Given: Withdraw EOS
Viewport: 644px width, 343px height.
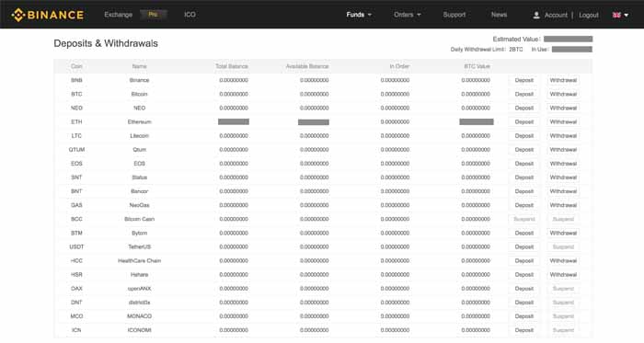Looking at the screenshot, I should (563, 164).
